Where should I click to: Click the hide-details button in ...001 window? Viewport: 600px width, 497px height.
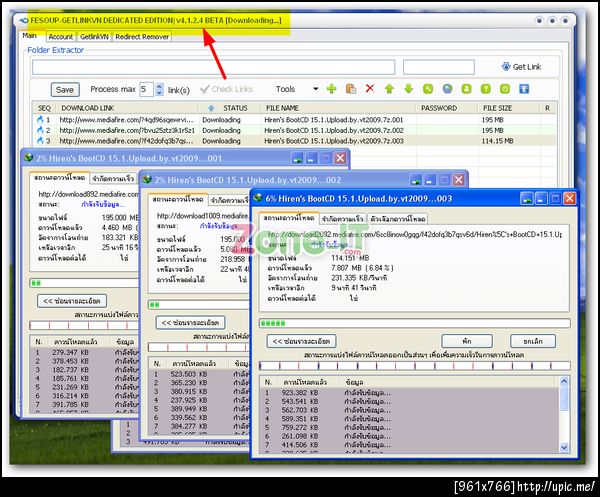point(72,301)
